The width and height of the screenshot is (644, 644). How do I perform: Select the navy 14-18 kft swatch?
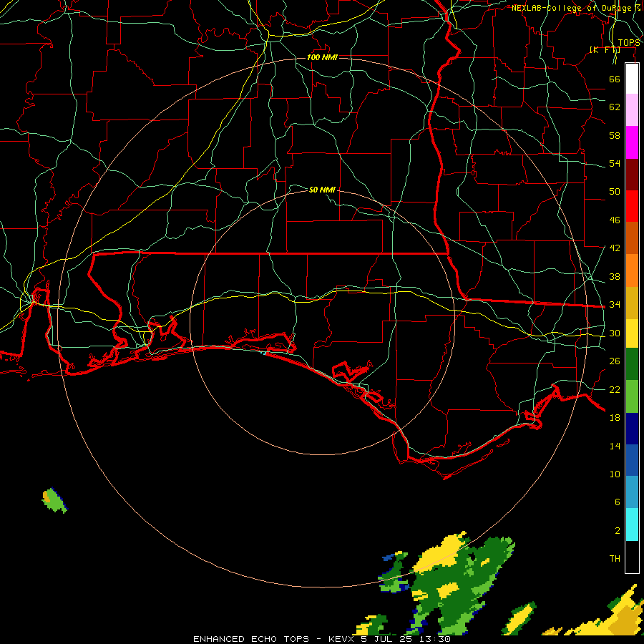632,429
